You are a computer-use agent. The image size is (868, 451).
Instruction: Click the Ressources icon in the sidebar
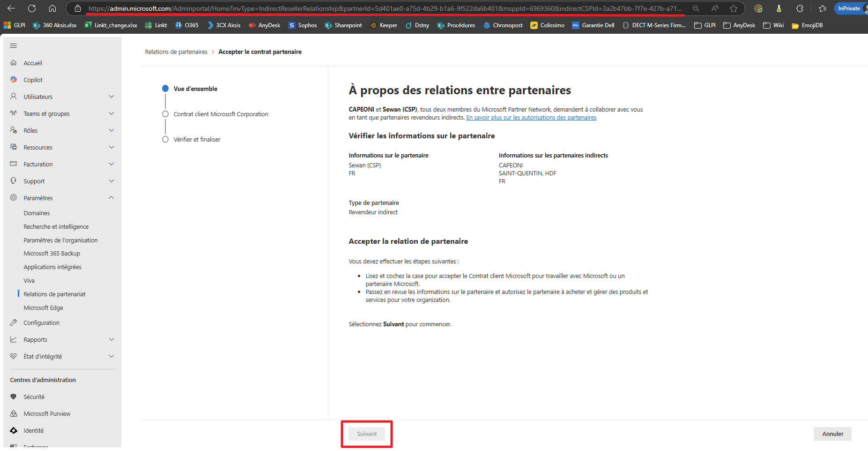14,147
